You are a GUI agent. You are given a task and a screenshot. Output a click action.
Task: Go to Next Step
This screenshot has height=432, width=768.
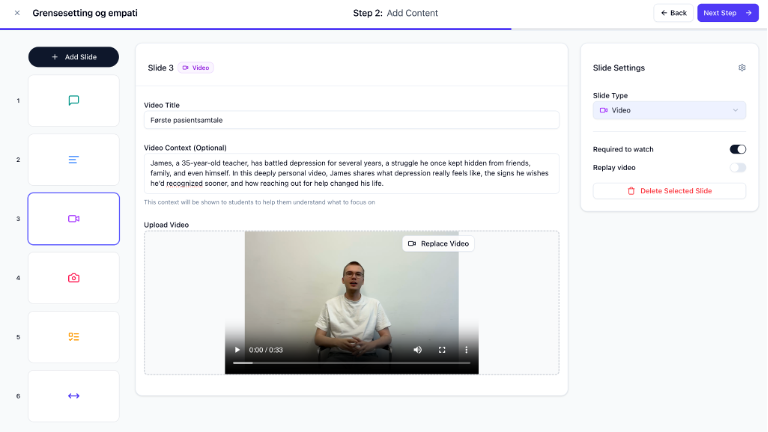(728, 13)
